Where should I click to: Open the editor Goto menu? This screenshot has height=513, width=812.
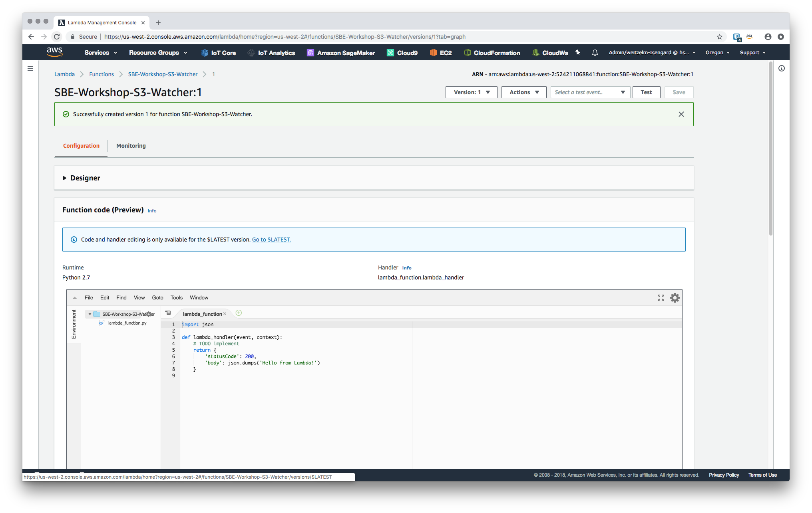[x=158, y=298]
